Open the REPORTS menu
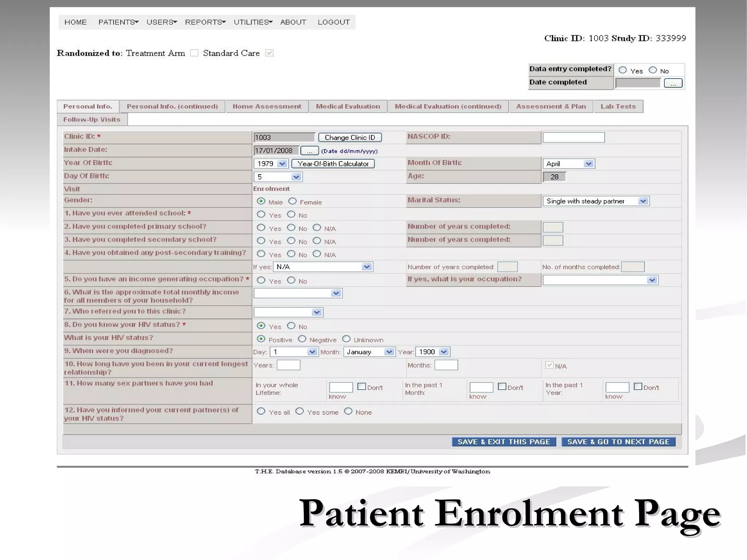The image size is (747, 560). (205, 22)
